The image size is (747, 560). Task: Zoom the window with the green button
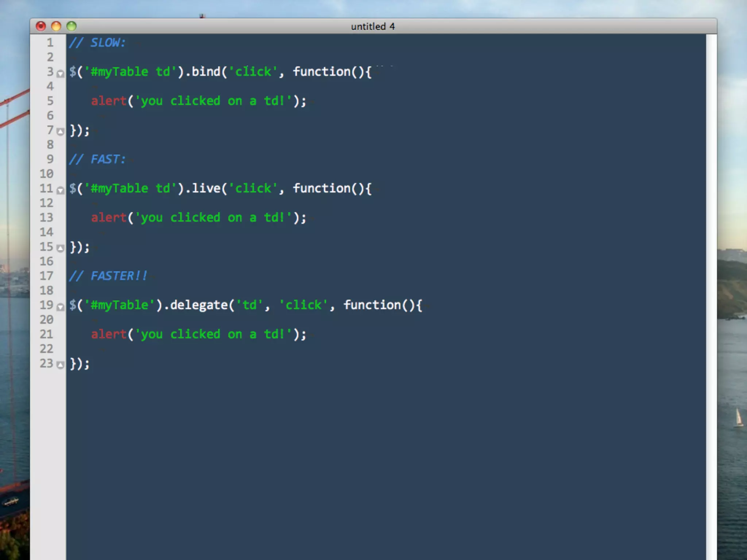[71, 26]
